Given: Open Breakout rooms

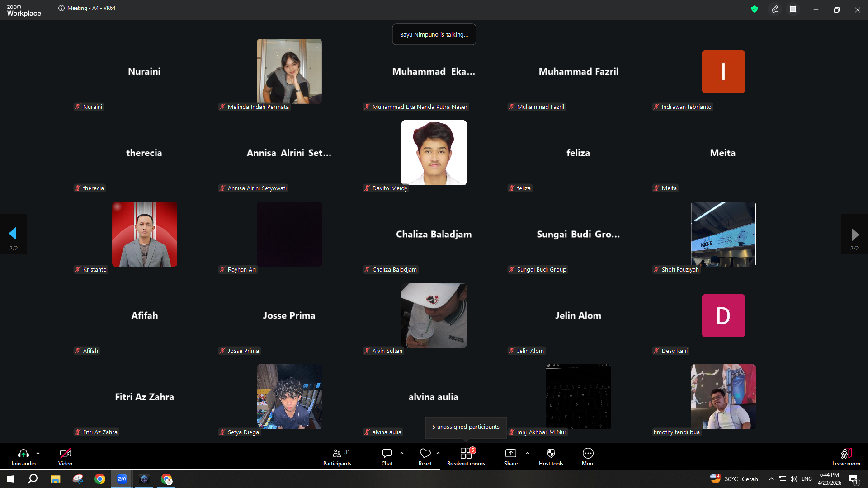Looking at the screenshot, I should (x=466, y=457).
